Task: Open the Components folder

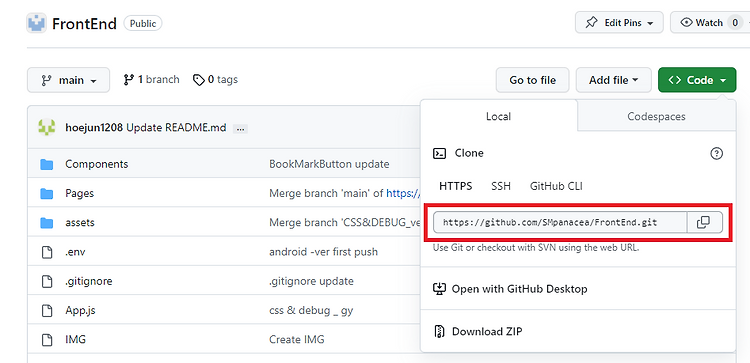Action: pyautogui.click(x=97, y=164)
